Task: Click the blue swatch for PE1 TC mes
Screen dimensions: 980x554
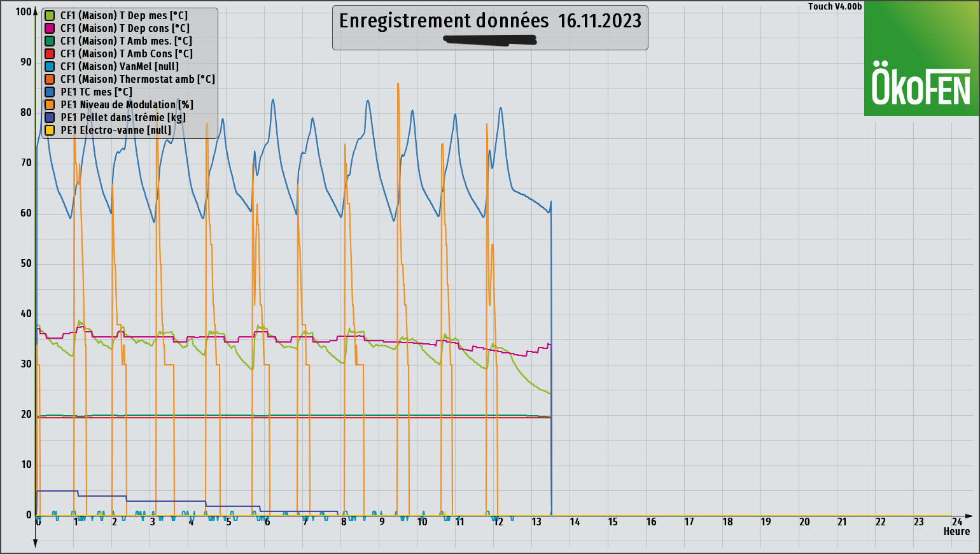Action: pyautogui.click(x=50, y=92)
